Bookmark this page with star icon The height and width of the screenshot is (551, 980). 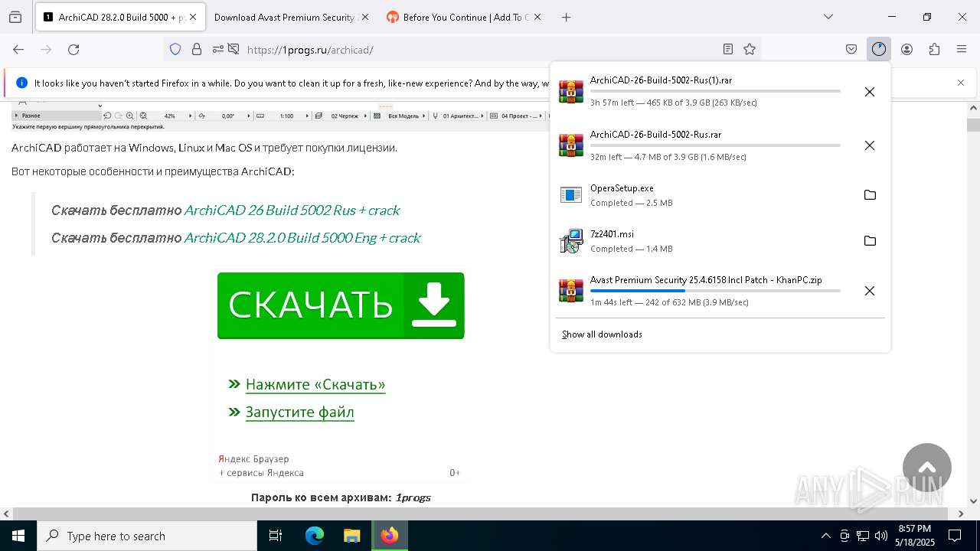click(x=750, y=49)
